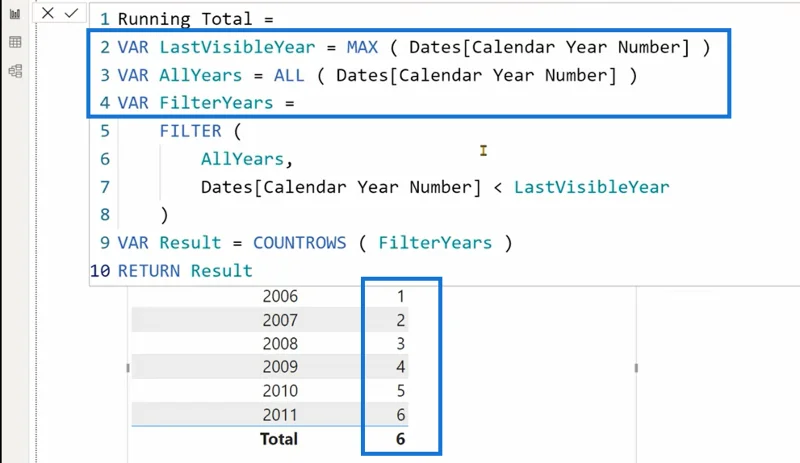Viewport: 800px width, 463px height.
Task: Click running total value 2 for 2007
Action: (401, 320)
